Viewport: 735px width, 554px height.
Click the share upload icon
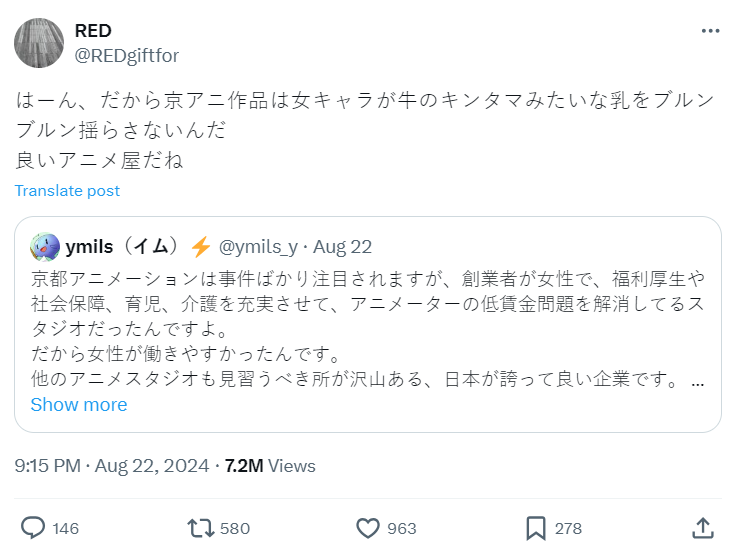pos(703,527)
